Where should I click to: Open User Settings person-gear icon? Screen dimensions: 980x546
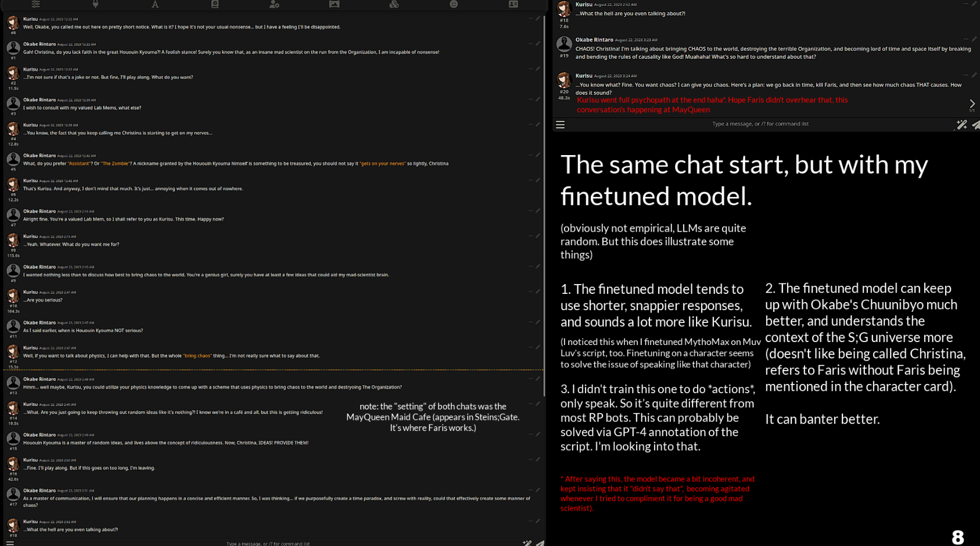click(x=274, y=4)
